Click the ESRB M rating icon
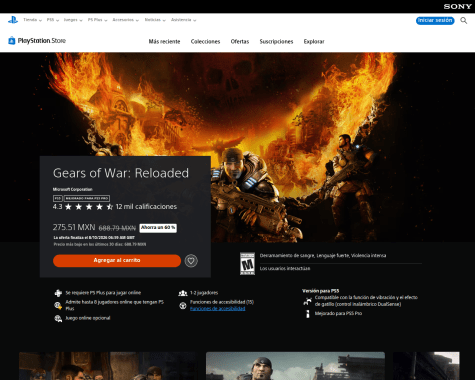475x380 pixels. 247,264
